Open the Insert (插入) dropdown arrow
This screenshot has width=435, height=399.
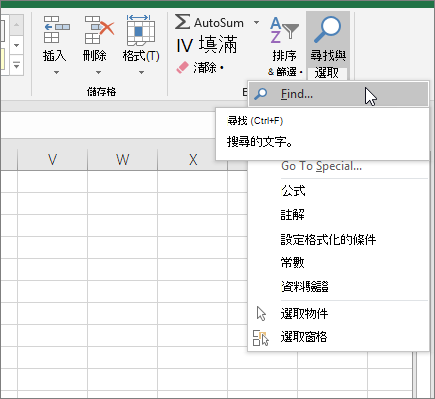(x=56, y=72)
